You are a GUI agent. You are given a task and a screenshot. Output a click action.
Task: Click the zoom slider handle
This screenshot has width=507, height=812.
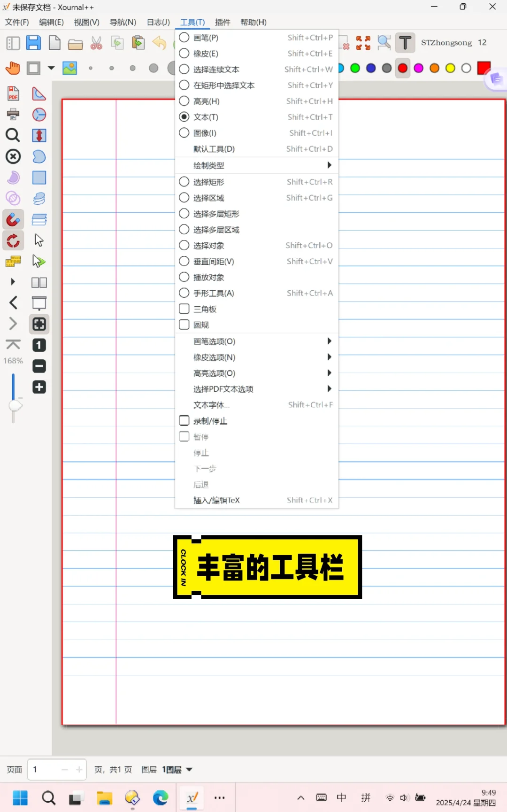tap(15, 405)
